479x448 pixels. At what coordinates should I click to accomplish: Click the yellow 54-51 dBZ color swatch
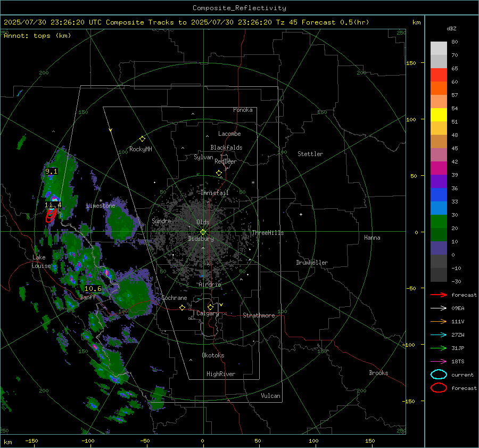click(439, 115)
